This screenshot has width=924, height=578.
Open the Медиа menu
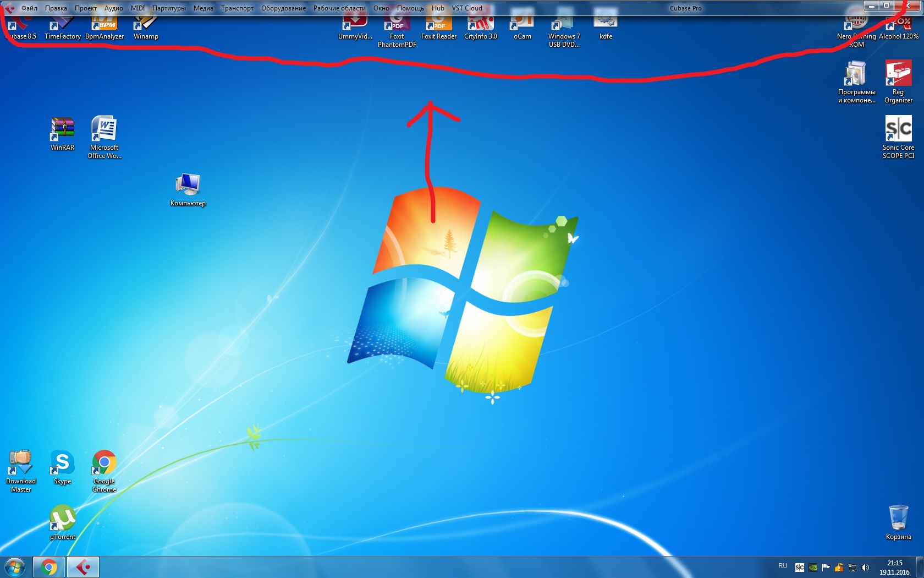click(203, 8)
